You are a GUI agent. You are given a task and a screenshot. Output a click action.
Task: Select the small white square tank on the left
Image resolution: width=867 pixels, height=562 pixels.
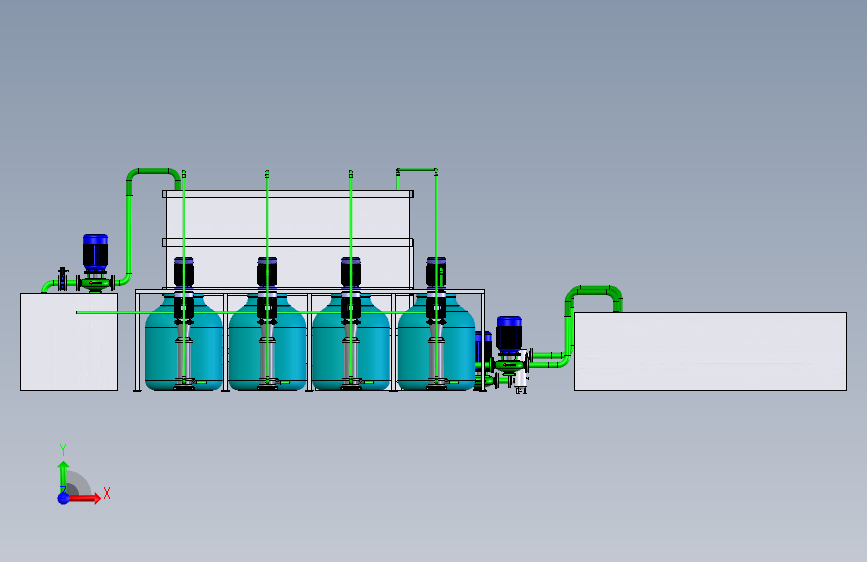(69, 342)
